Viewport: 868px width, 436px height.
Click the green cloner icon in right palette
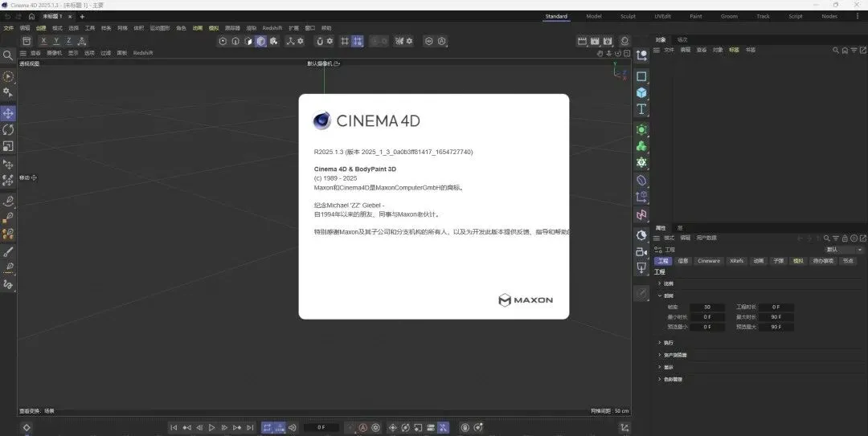coord(641,146)
